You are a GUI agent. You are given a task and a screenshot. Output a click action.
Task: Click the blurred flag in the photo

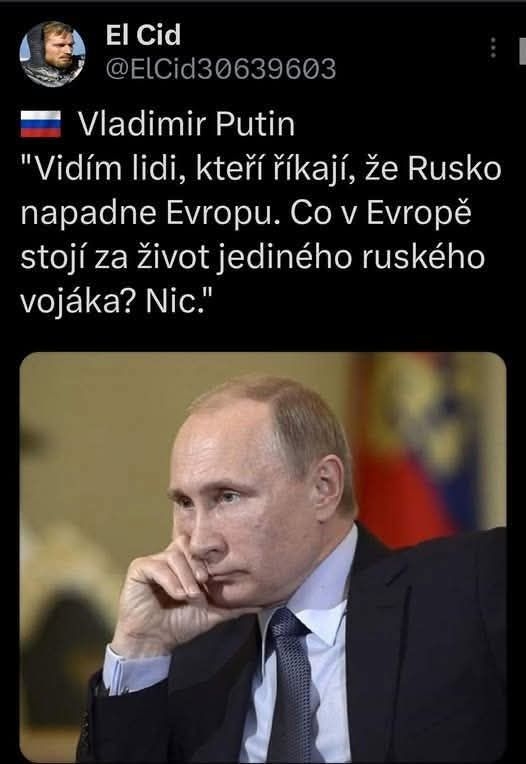420,448
